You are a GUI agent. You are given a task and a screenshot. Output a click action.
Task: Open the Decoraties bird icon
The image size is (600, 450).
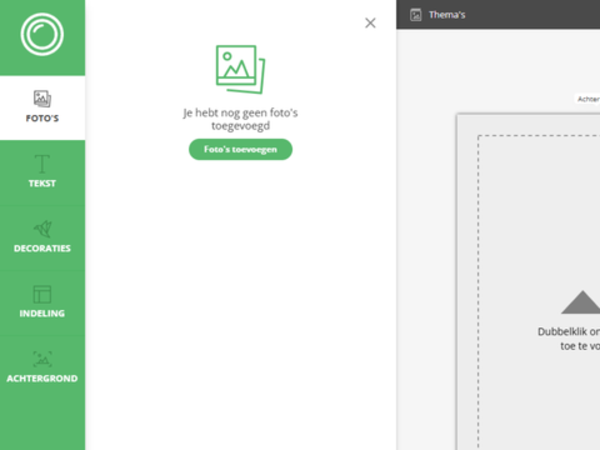(x=42, y=229)
